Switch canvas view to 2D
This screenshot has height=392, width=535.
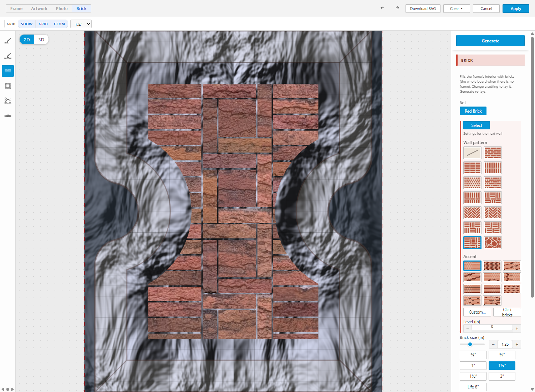point(27,40)
